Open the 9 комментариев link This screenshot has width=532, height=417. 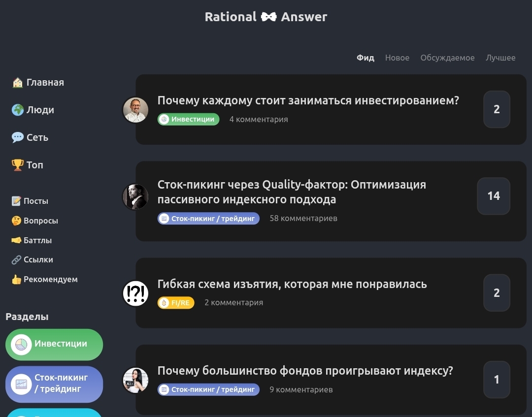pos(301,389)
